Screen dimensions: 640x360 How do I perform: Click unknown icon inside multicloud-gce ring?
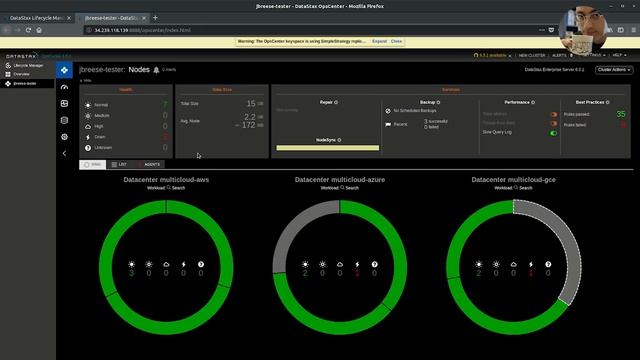click(x=548, y=264)
